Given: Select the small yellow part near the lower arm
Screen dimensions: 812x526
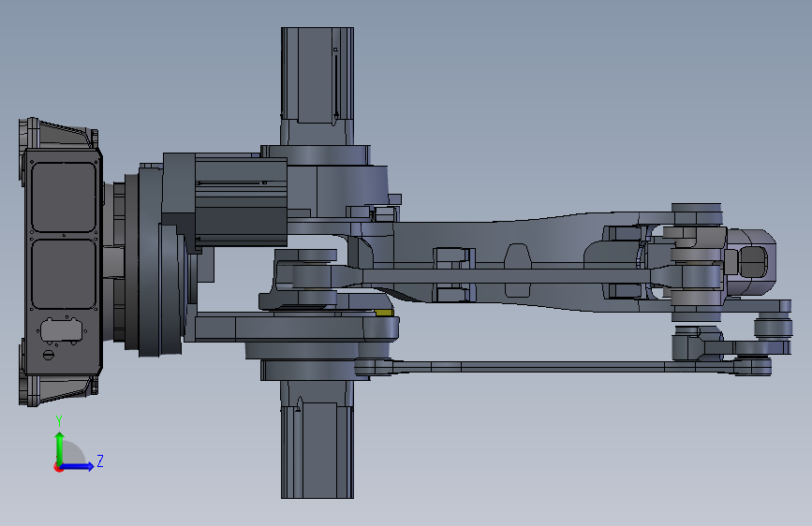Looking at the screenshot, I should [383, 313].
